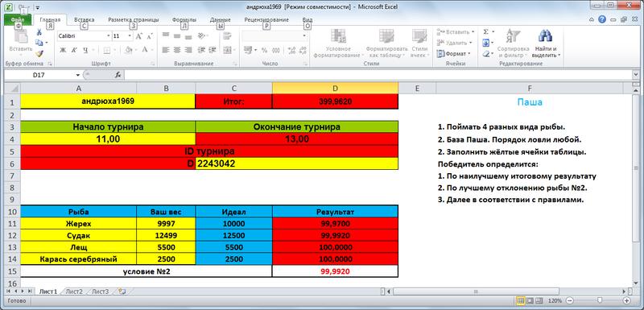This screenshot has width=644, height=310.
Task: Open the font size 11 dropdown
Action: pyautogui.click(x=130, y=36)
